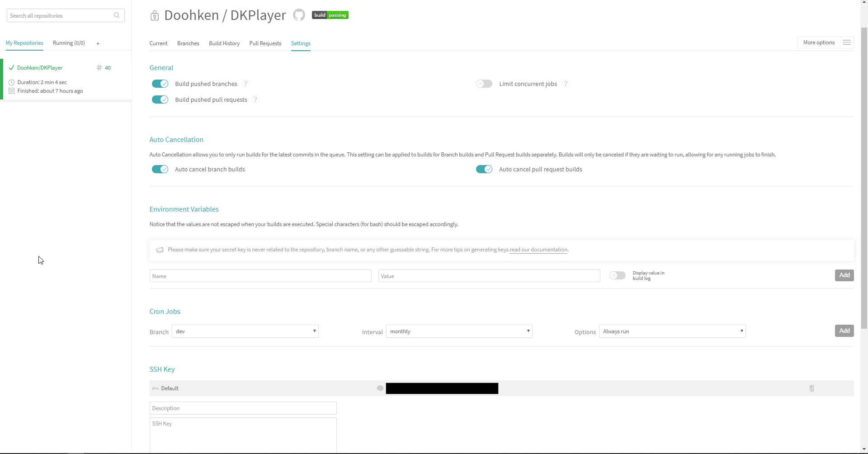The height and width of the screenshot is (454, 868).
Task: Toggle Auto cancel branch builds switch
Action: coord(160,169)
